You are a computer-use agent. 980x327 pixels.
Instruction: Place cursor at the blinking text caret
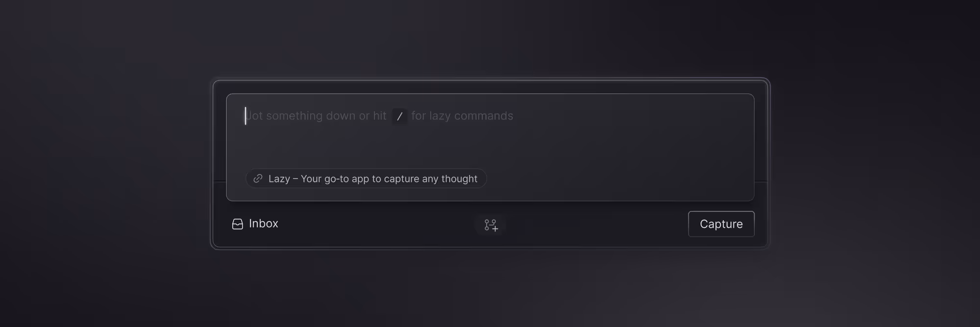pos(245,116)
